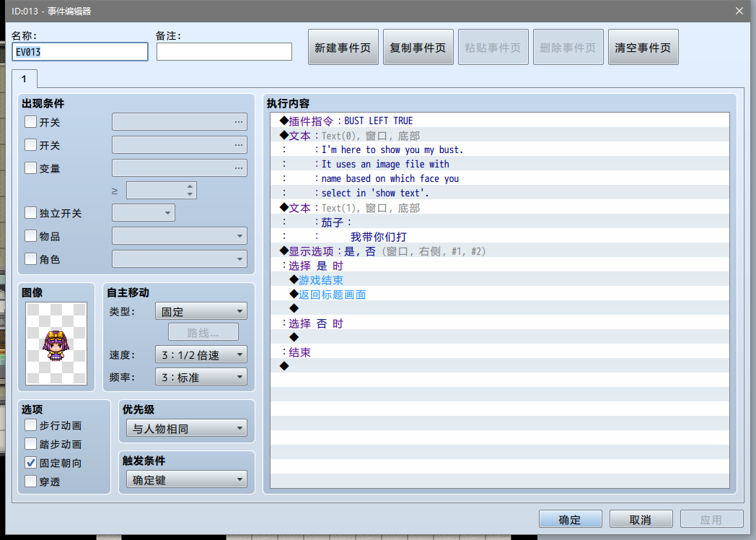
Task: Check the 角色 condition checkbox
Action: 30,259
